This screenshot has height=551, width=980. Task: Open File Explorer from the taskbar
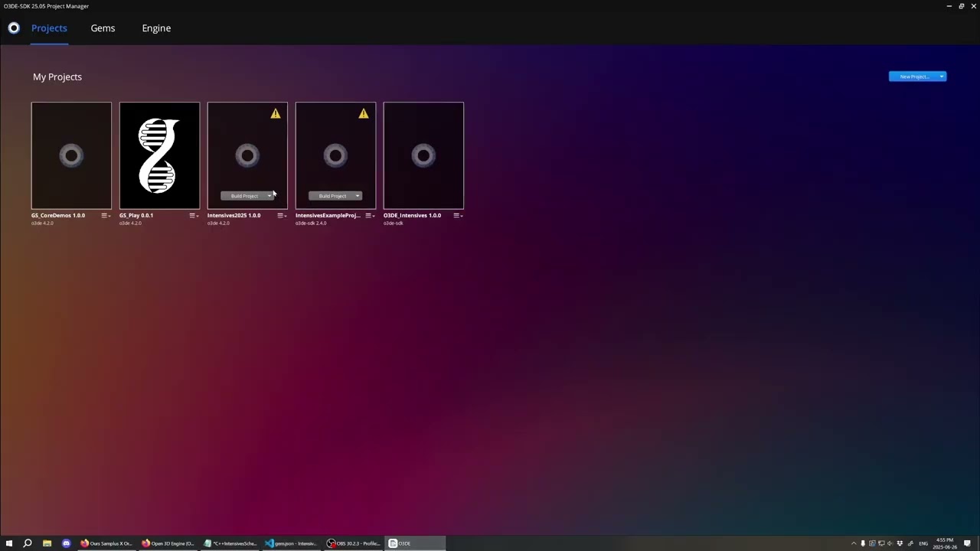[47, 543]
